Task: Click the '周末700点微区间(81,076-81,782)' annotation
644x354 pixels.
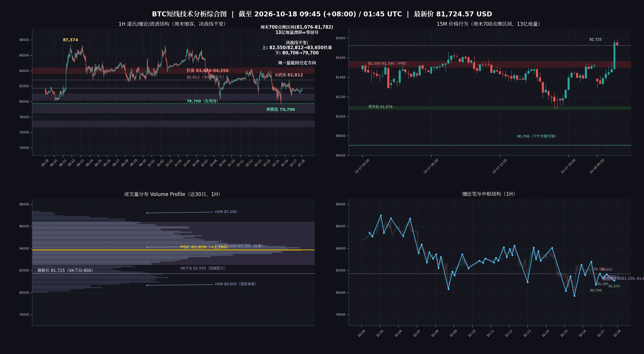Action: point(297,27)
